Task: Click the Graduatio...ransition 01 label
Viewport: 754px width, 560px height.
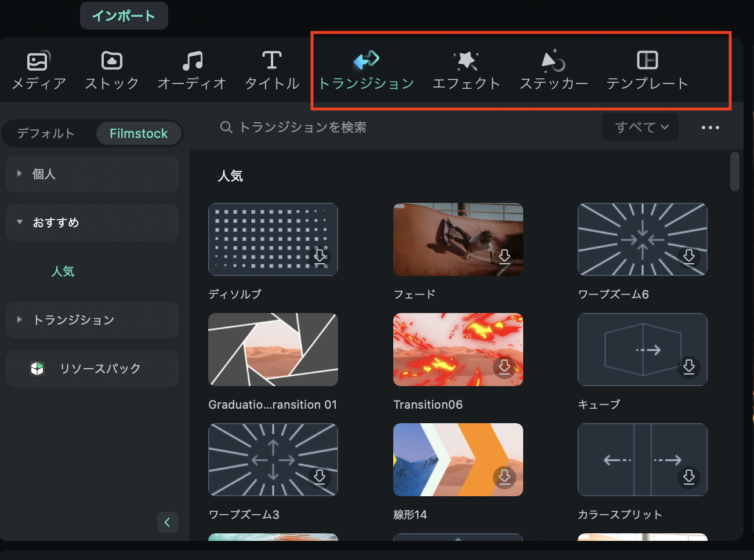Action: coord(273,405)
